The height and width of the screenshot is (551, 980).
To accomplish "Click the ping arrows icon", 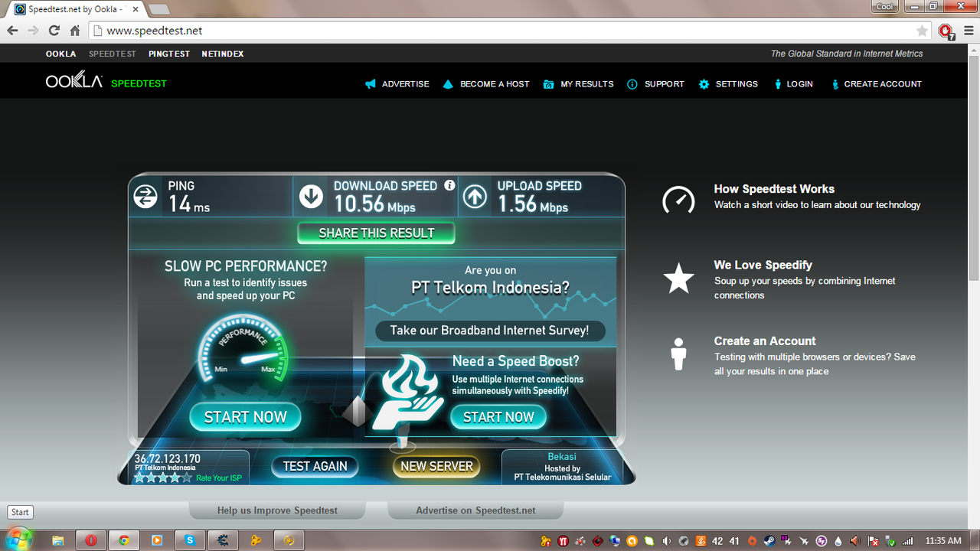I will (145, 197).
